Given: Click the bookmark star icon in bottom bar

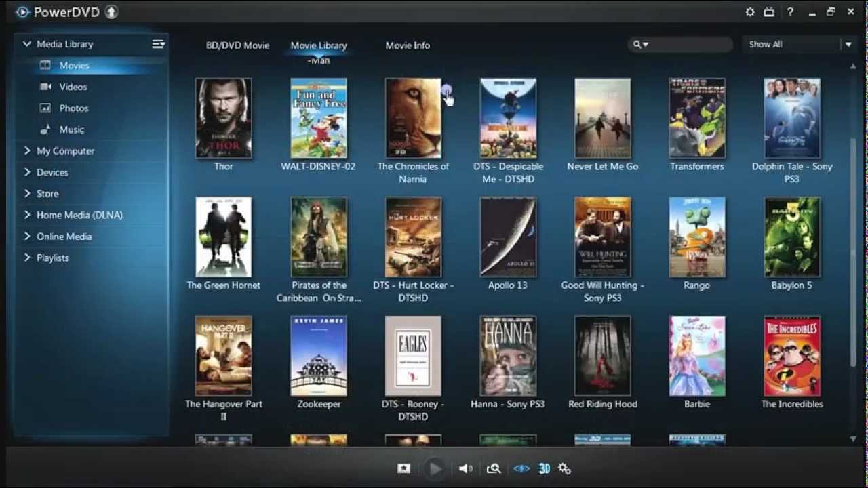Looking at the screenshot, I should pos(403,468).
